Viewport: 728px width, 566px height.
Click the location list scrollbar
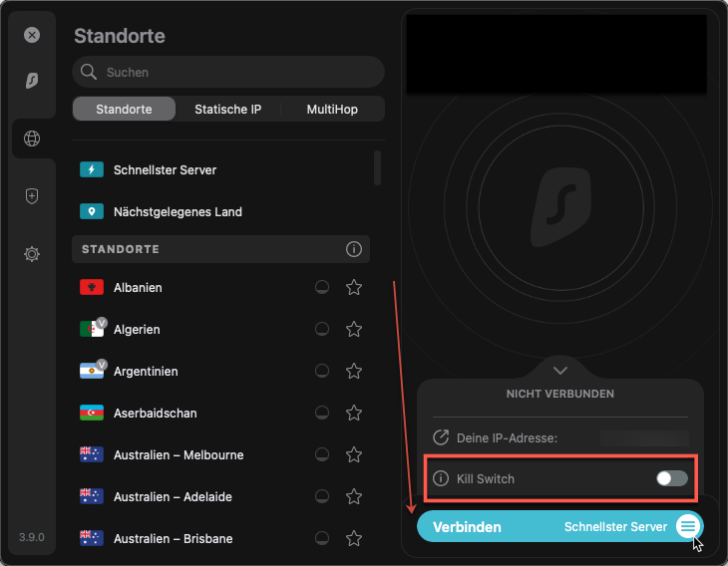coord(377,167)
